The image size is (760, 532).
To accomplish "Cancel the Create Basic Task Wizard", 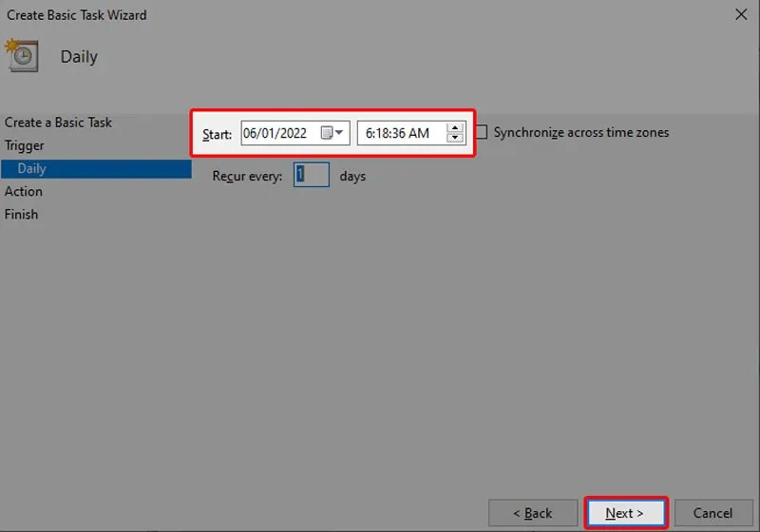I will point(710,513).
